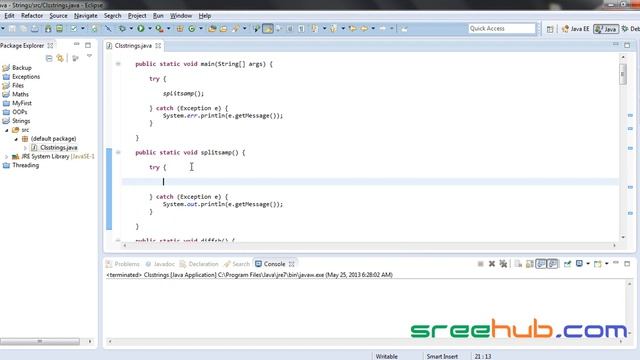Open the New Java Class dropdown arrow
This screenshot has height=360, width=640.
pos(201,28)
